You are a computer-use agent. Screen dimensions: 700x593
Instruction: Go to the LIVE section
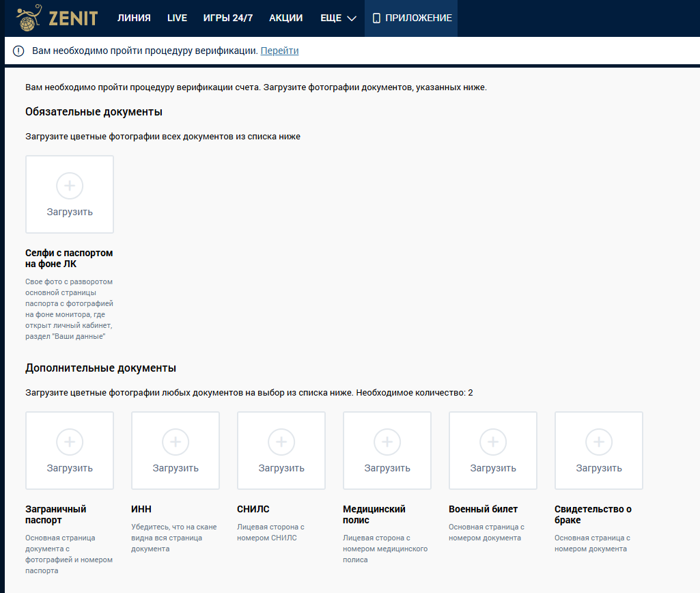coord(177,18)
